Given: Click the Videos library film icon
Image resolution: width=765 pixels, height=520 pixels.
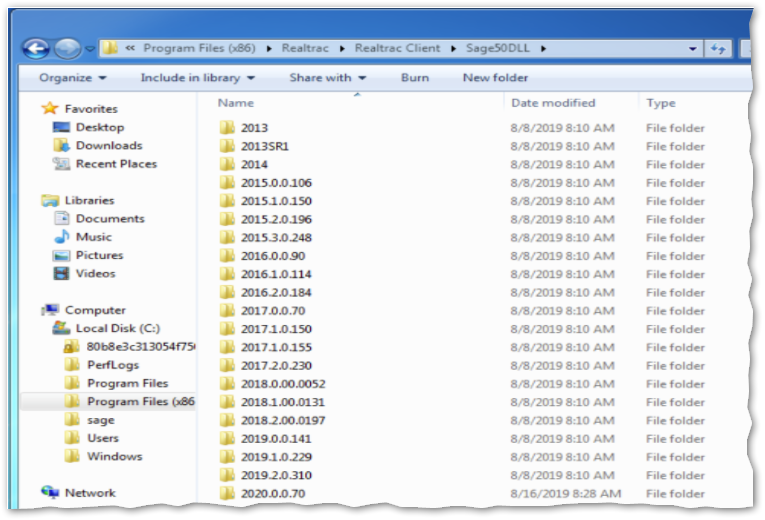Looking at the screenshot, I should 61,273.
